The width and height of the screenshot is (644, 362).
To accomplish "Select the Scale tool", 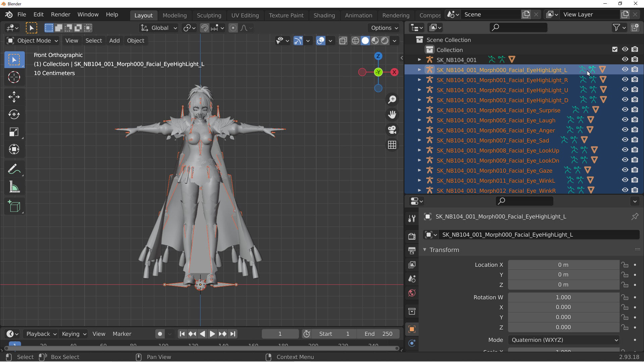I will (x=14, y=132).
